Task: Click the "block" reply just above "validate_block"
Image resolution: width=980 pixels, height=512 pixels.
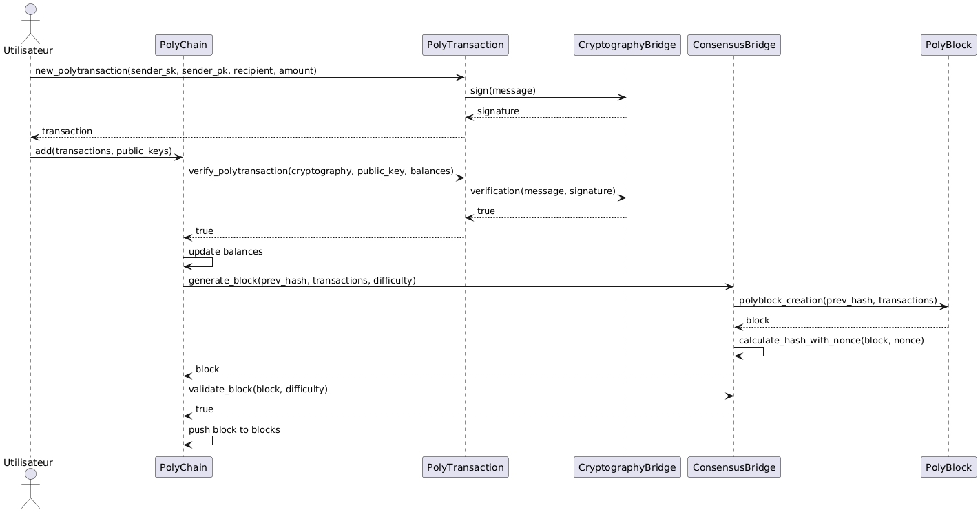Action: (207, 370)
